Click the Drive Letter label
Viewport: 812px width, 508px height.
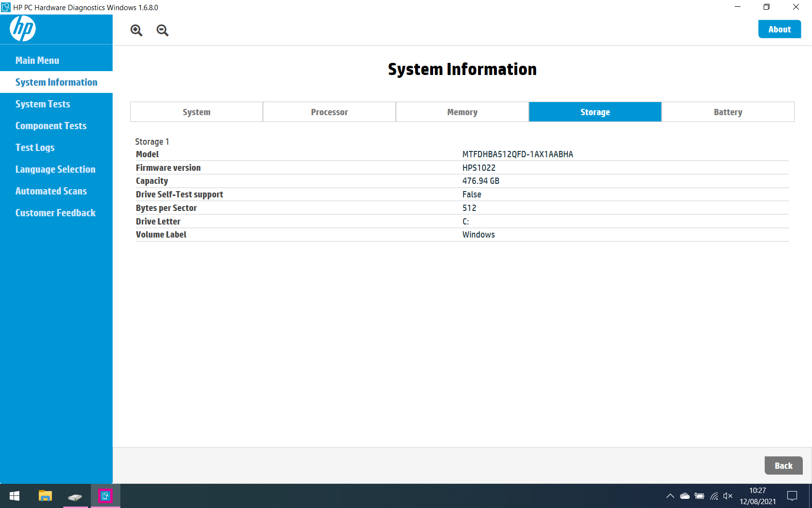click(x=158, y=222)
